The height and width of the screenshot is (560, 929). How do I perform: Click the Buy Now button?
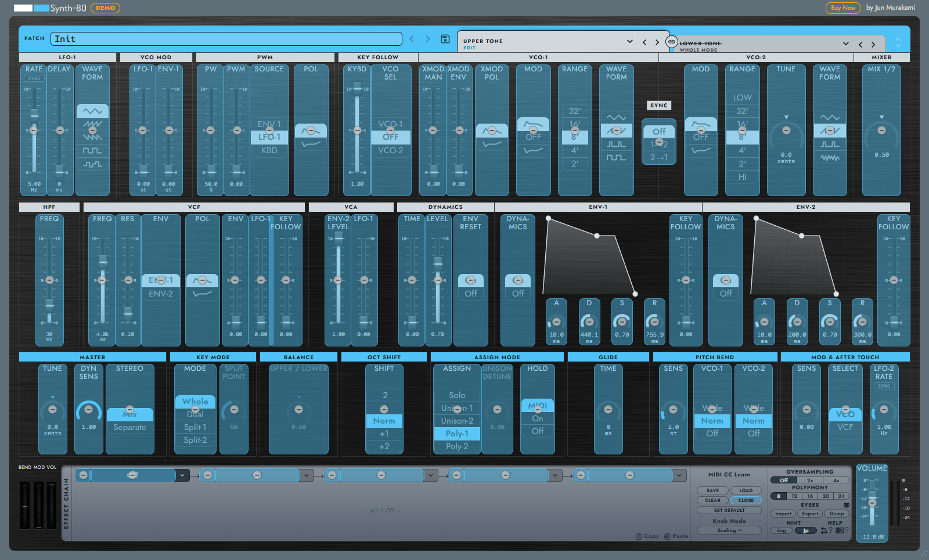843,8
